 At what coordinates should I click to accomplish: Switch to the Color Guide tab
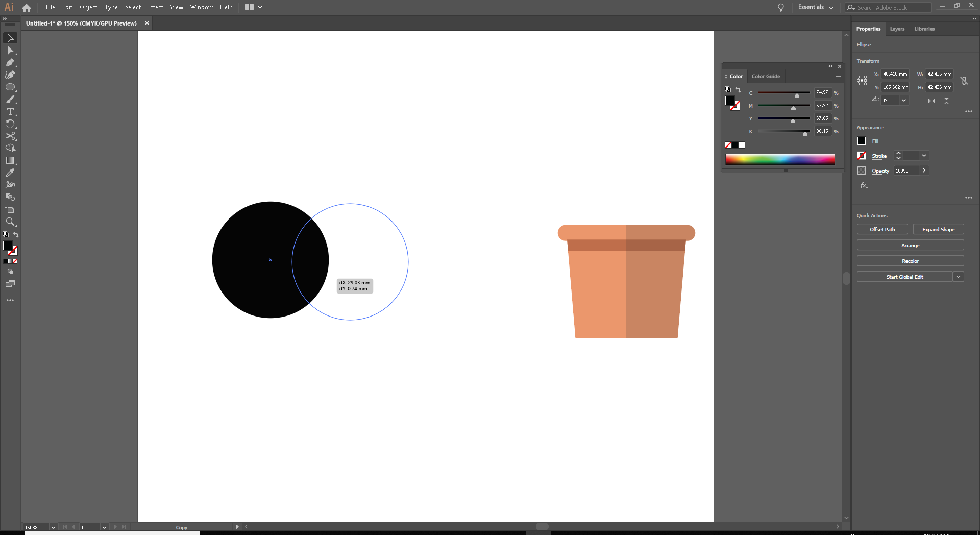pyautogui.click(x=766, y=77)
